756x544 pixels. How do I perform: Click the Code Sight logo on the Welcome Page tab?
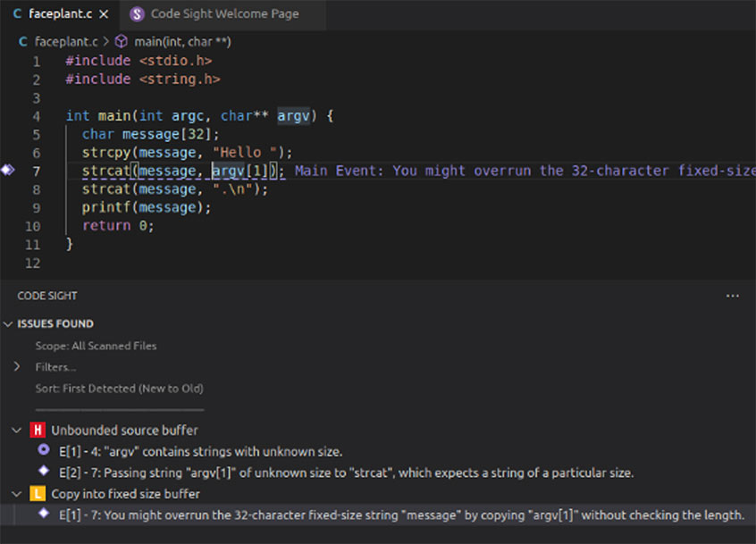click(137, 13)
